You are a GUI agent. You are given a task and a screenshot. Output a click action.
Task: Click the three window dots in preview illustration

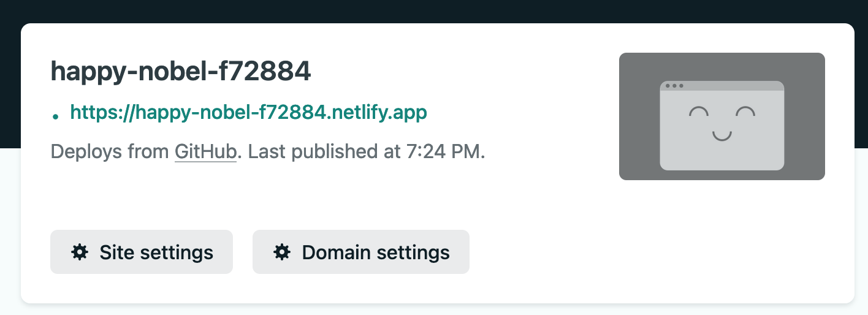click(674, 86)
